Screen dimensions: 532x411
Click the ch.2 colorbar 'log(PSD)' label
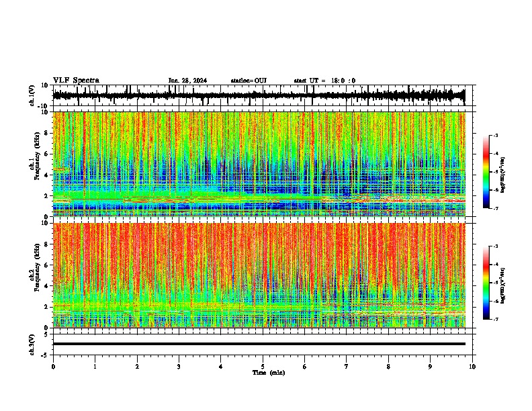tap(502, 286)
